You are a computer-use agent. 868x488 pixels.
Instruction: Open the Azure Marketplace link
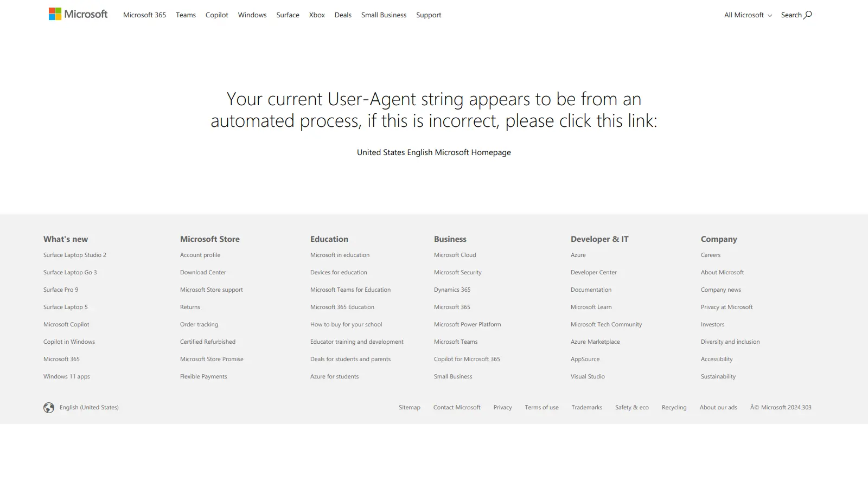click(x=595, y=342)
